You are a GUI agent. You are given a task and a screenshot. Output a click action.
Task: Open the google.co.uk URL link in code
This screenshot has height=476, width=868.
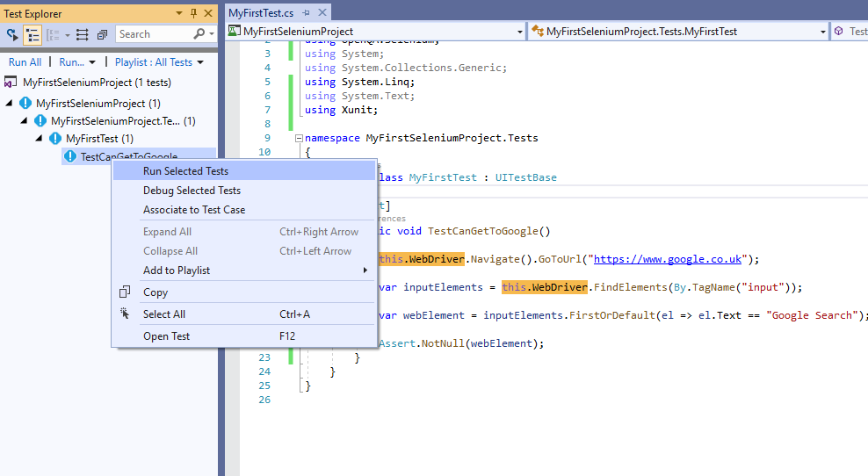point(669,259)
